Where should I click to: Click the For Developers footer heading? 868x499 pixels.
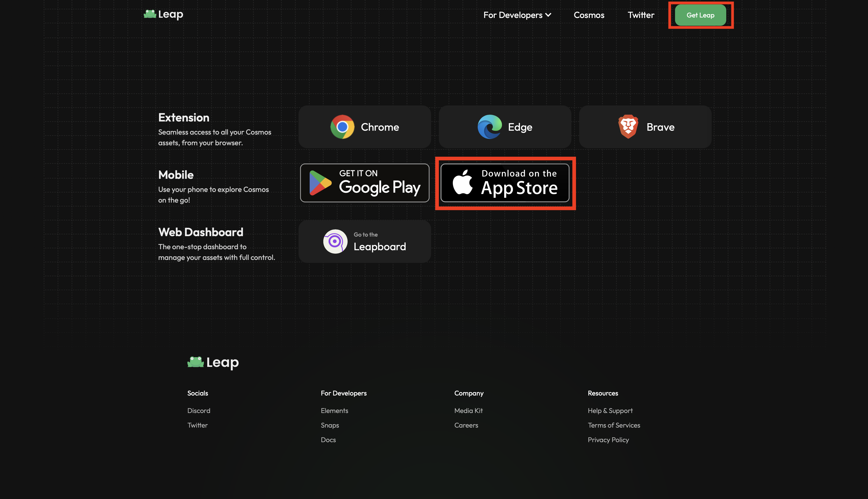(344, 393)
